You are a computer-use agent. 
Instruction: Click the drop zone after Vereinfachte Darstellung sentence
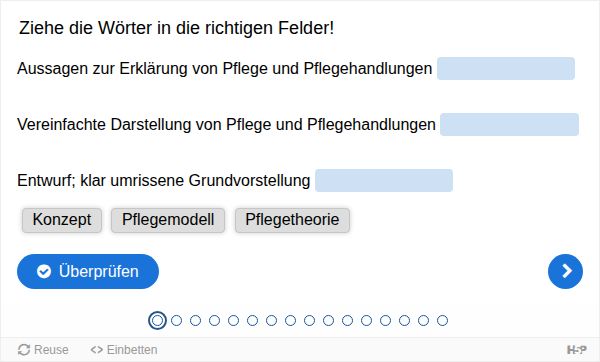[509, 124]
